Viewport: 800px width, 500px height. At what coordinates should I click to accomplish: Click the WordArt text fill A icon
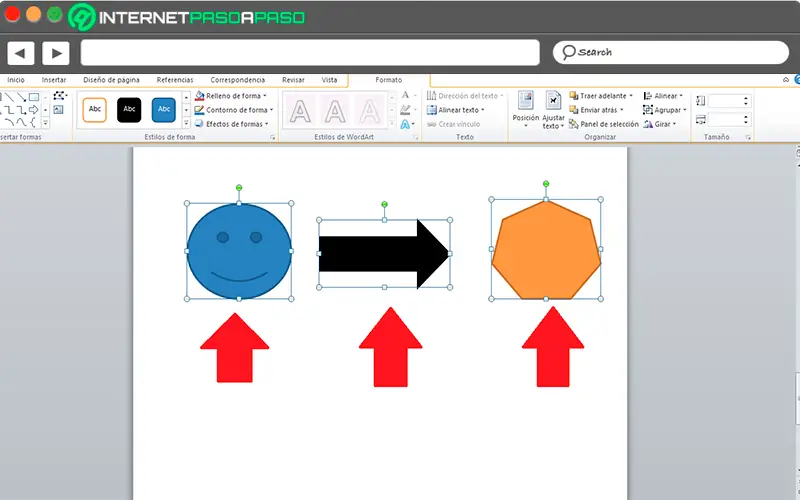[406, 95]
